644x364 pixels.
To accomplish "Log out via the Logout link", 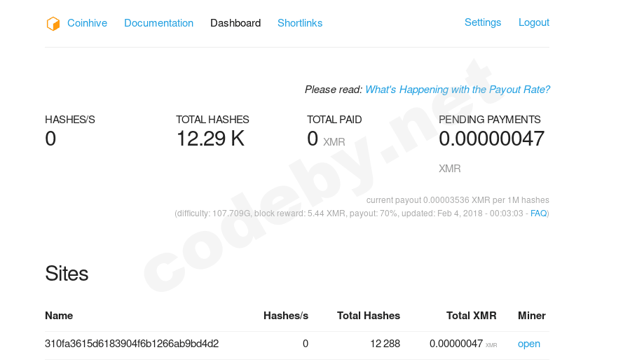I will [x=533, y=22].
